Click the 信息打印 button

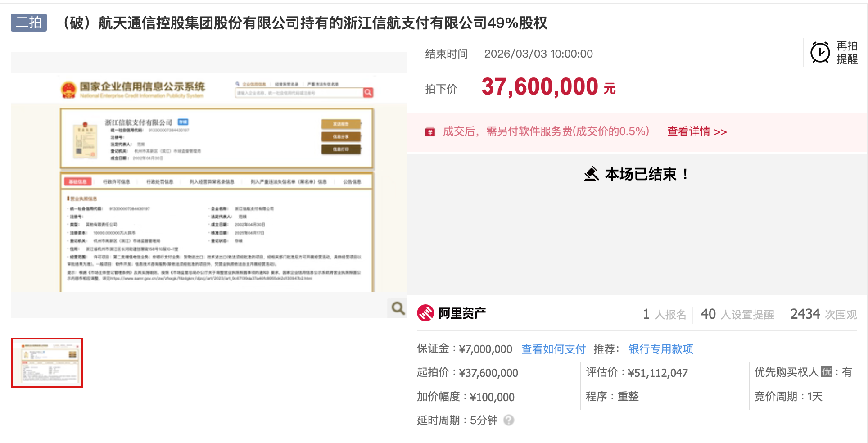pos(341,149)
